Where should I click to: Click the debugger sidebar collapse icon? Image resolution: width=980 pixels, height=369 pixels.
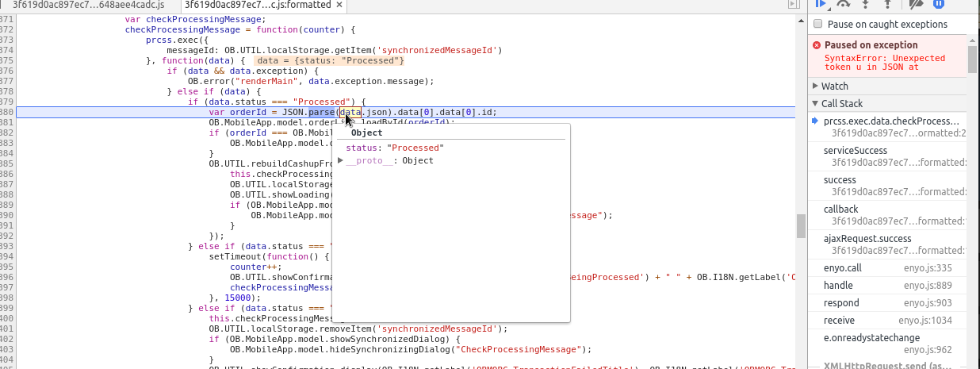[x=794, y=5]
